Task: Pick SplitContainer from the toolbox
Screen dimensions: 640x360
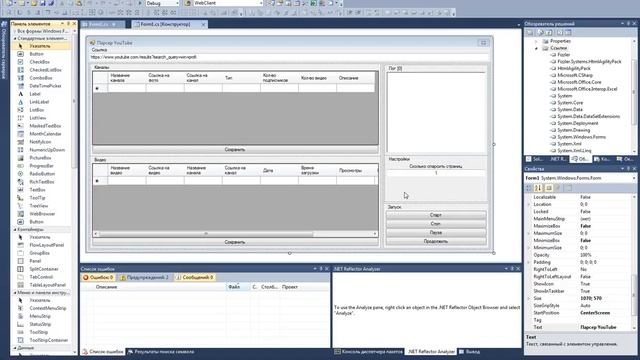Action: 44,269
